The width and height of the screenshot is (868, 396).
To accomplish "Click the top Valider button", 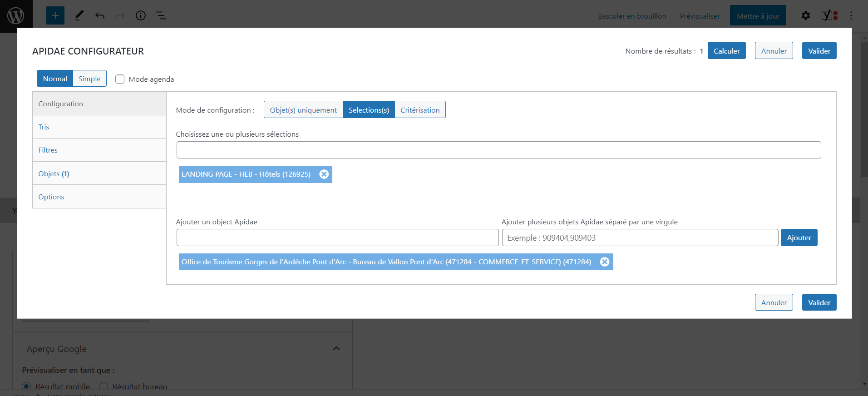I will click(819, 51).
